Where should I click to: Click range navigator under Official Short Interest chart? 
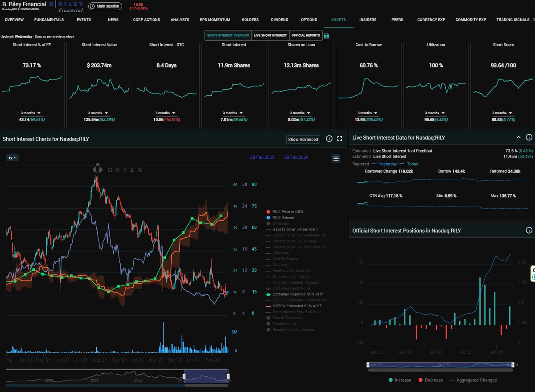point(440,365)
